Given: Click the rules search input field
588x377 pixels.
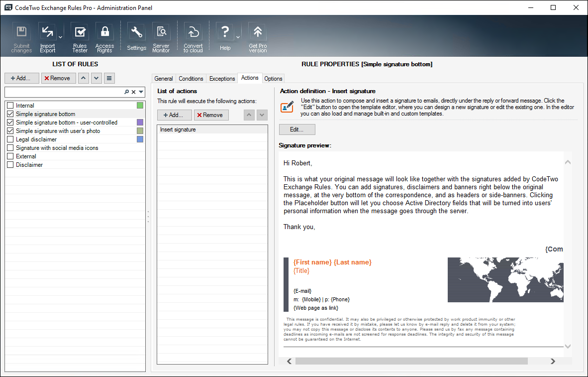Looking at the screenshot, I should (x=65, y=92).
